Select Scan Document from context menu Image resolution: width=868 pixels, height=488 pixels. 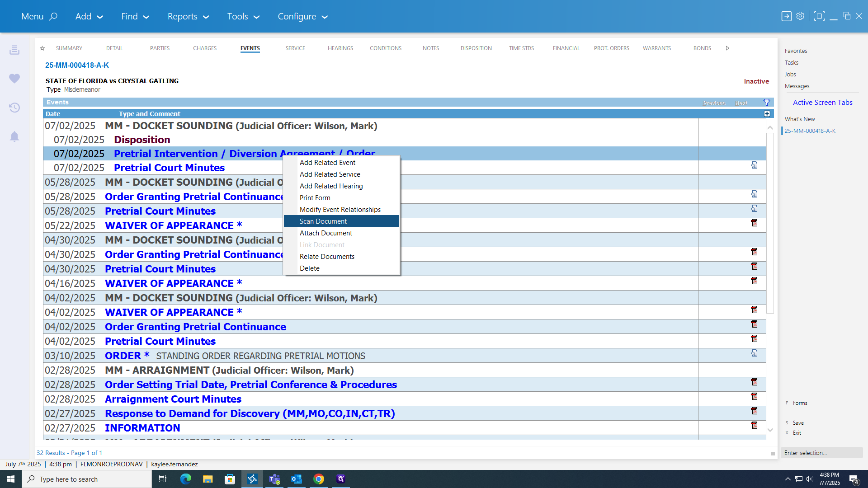[341, 221]
